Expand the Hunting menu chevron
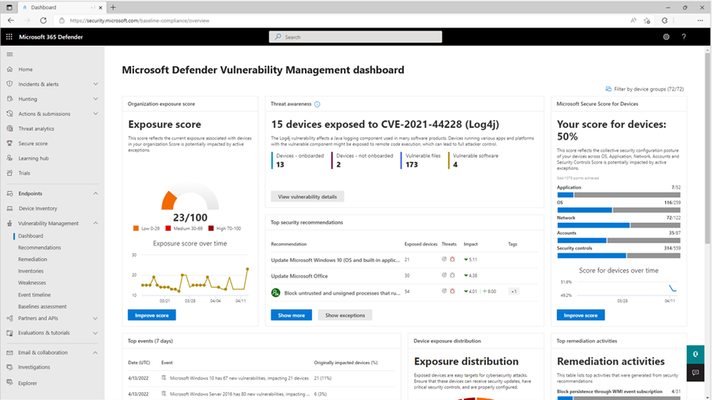This screenshot has width=712, height=400. coord(95,99)
